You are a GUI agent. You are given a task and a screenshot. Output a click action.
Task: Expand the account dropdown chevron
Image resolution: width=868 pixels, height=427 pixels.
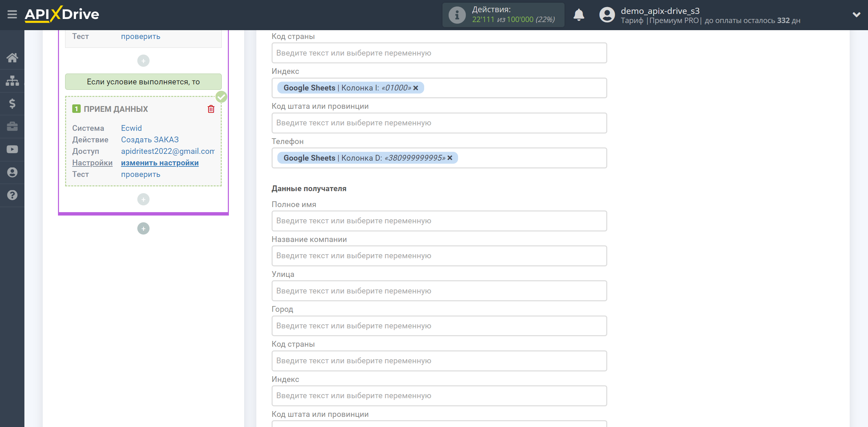point(856,15)
